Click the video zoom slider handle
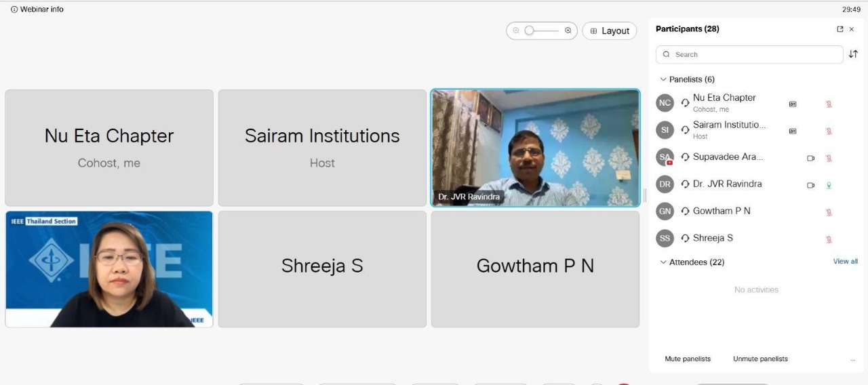The image size is (868, 385). coord(530,31)
